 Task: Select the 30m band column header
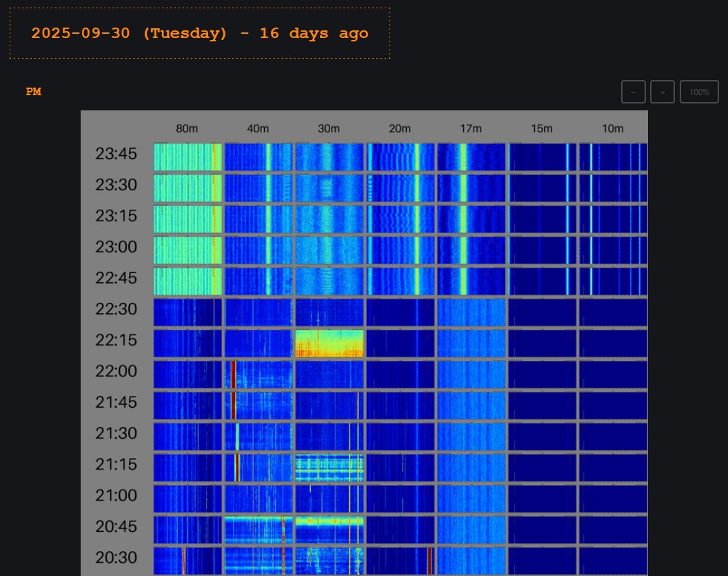click(x=329, y=128)
